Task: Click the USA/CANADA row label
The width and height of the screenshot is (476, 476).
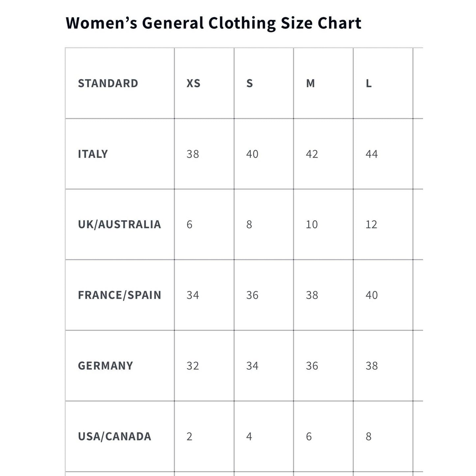Action: click(114, 436)
